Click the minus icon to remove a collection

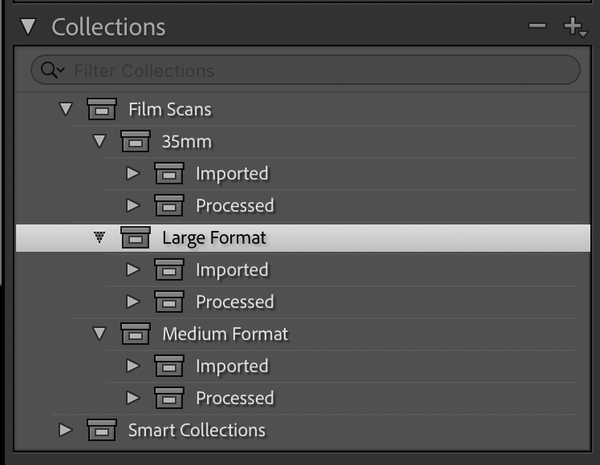[538, 27]
